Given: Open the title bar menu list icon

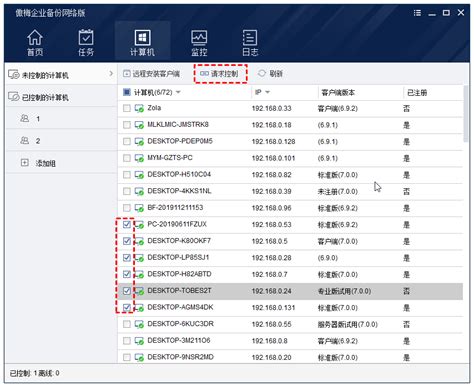Looking at the screenshot, I should (x=417, y=13).
